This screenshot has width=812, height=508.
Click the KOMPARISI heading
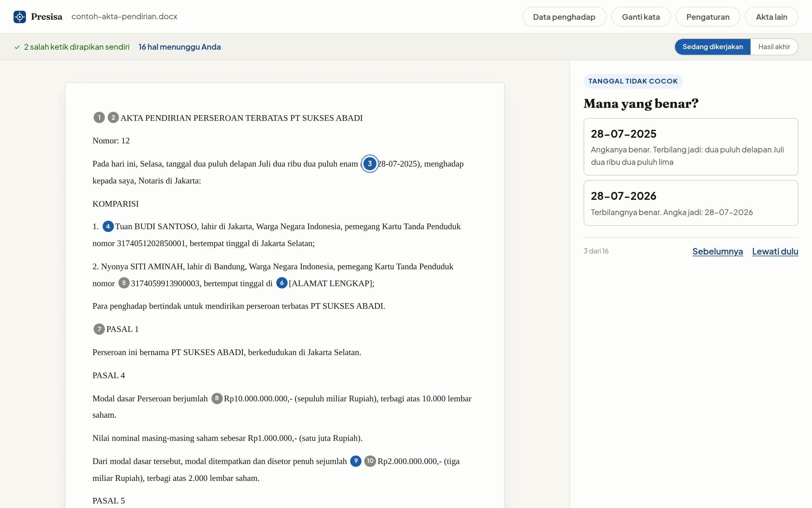point(115,204)
